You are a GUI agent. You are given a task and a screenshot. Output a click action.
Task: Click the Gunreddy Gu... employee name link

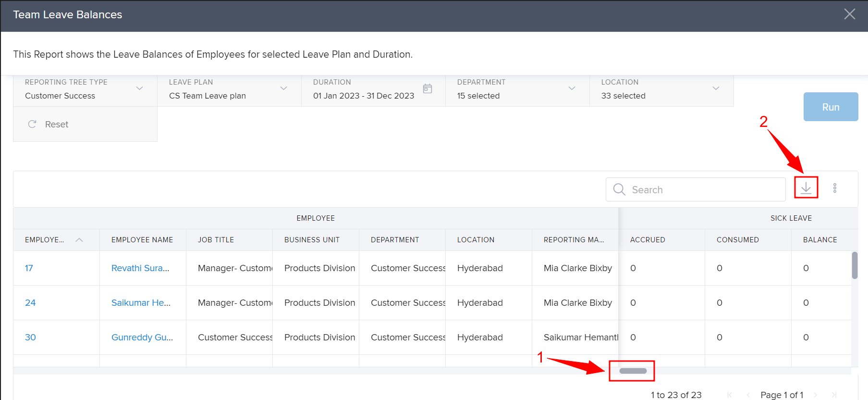(x=142, y=337)
